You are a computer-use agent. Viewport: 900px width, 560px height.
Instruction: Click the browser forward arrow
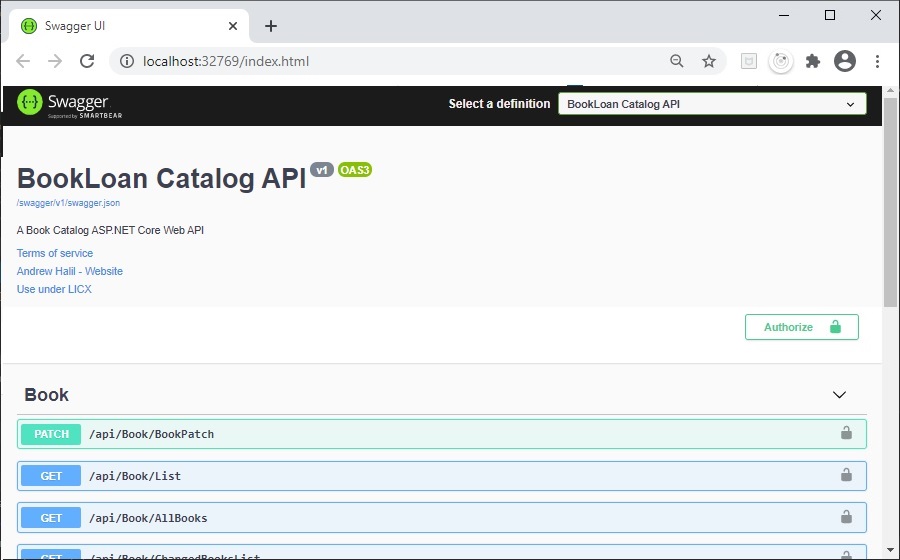pyautogui.click(x=55, y=61)
